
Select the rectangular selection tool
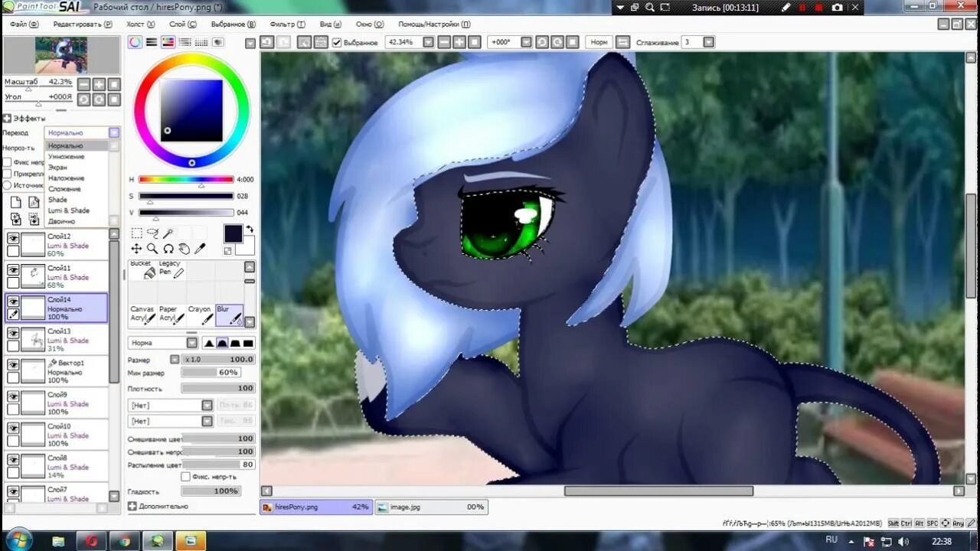[x=136, y=233]
